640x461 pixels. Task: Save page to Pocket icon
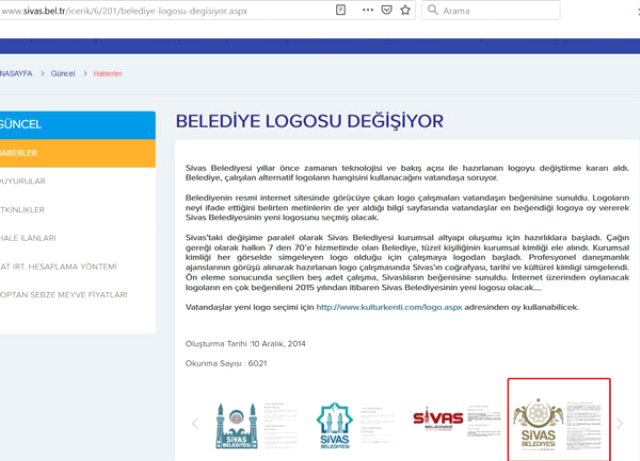coord(384,10)
